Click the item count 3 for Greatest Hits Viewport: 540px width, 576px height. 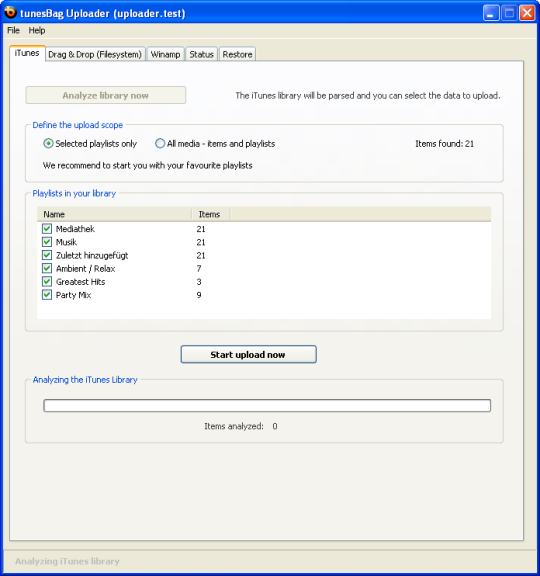199,282
